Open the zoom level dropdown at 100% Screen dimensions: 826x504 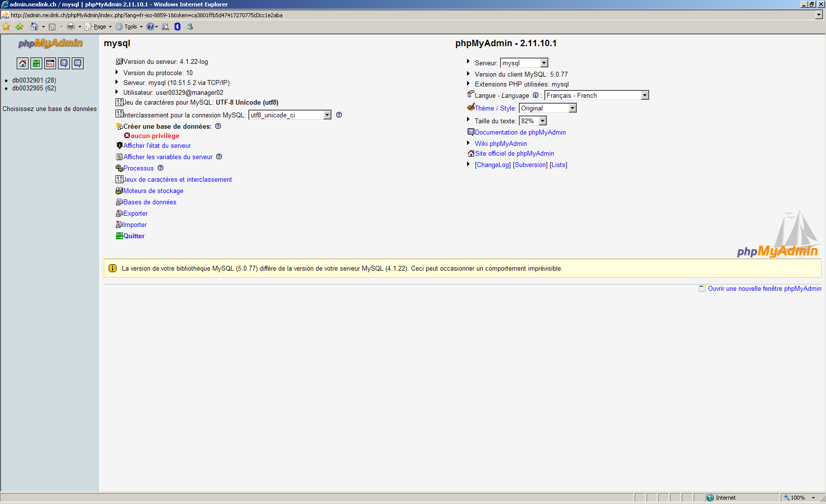click(814, 498)
